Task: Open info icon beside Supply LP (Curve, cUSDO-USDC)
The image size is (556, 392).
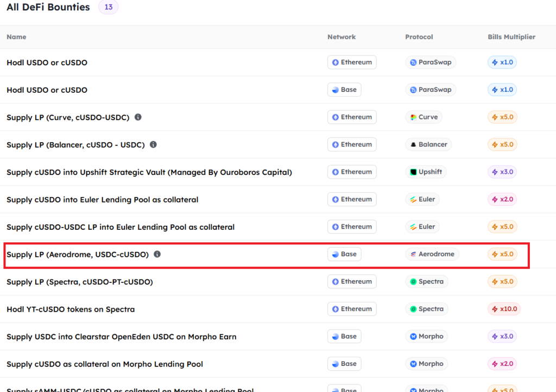Action: point(138,117)
